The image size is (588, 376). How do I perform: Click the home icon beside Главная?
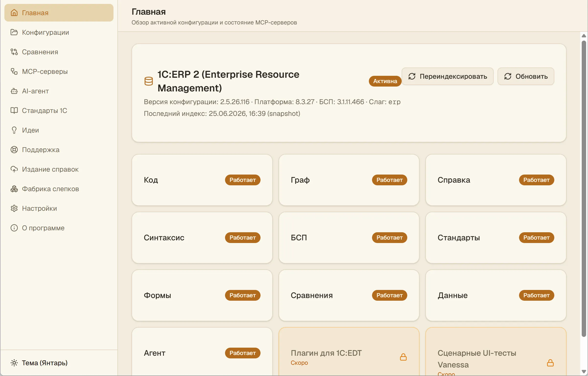pyautogui.click(x=14, y=13)
